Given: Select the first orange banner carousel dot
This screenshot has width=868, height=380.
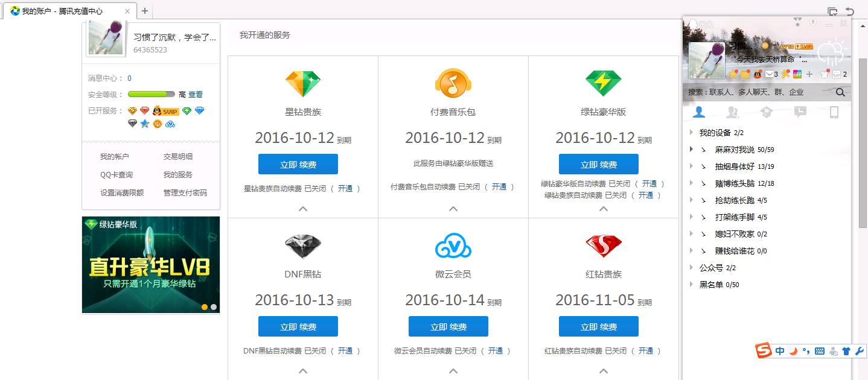Looking at the screenshot, I should coord(205,307).
